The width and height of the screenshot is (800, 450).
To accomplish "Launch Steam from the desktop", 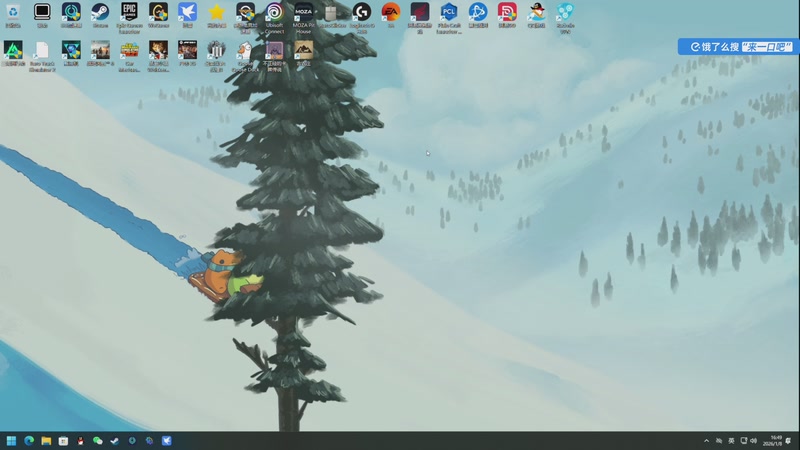I will (x=100, y=15).
